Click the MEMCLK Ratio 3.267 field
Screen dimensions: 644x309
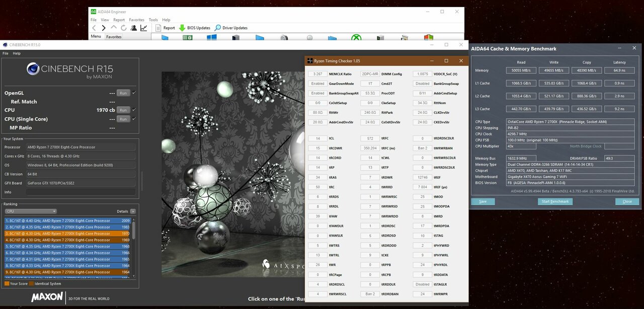(317, 74)
